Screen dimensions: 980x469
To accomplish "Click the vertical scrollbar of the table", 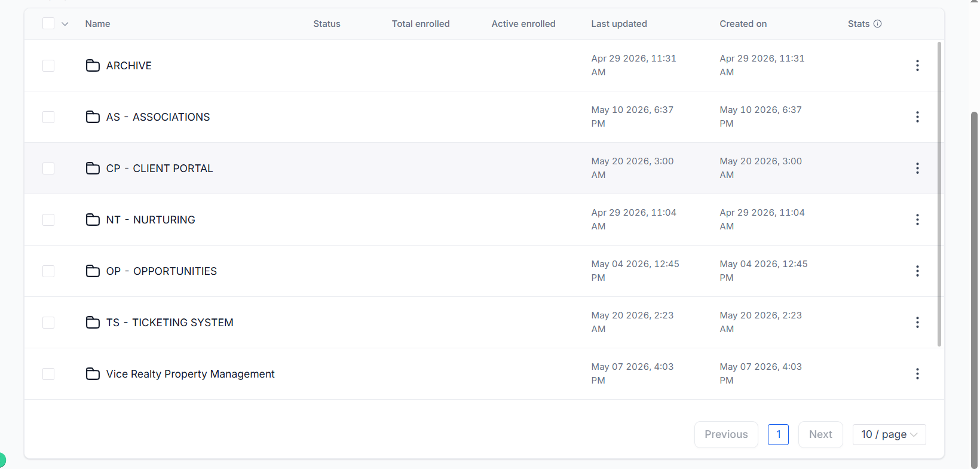I will tap(939, 194).
